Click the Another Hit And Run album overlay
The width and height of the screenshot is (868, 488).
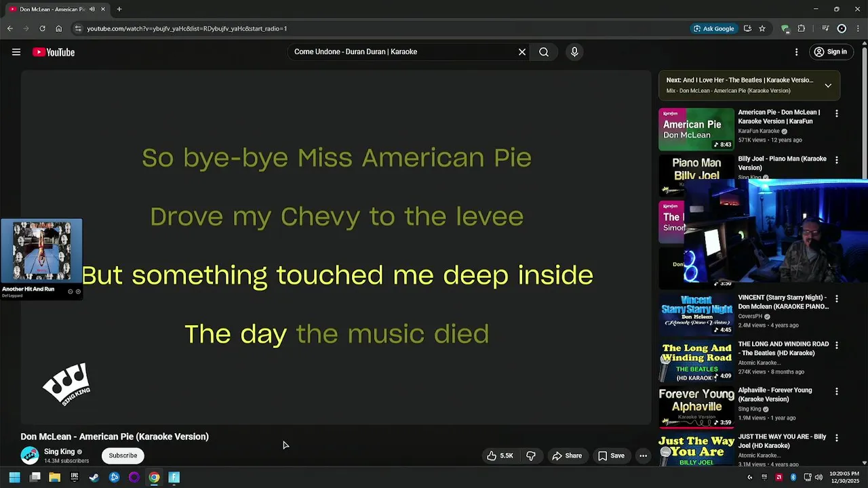41,259
